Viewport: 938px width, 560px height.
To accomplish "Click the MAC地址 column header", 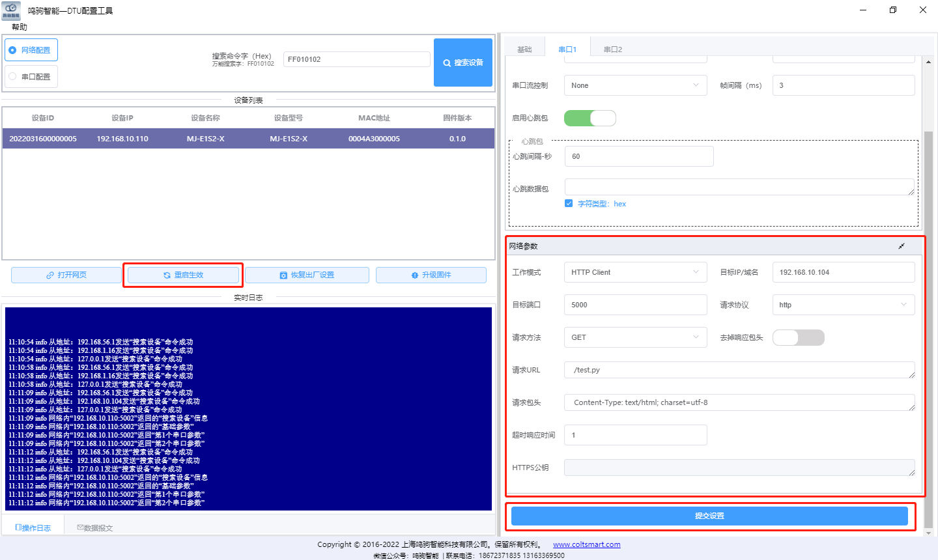I will click(x=374, y=118).
